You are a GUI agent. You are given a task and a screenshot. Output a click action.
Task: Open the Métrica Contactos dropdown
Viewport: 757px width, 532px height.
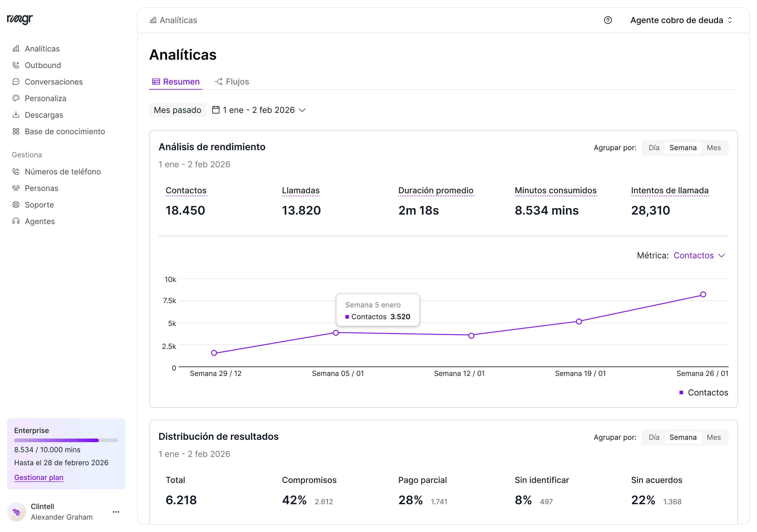pos(699,255)
